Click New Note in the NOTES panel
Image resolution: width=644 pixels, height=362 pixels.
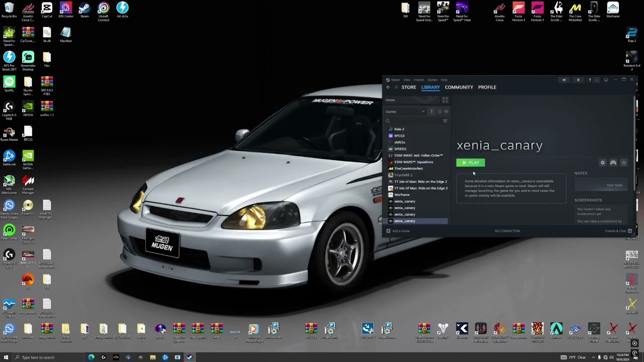(x=614, y=185)
